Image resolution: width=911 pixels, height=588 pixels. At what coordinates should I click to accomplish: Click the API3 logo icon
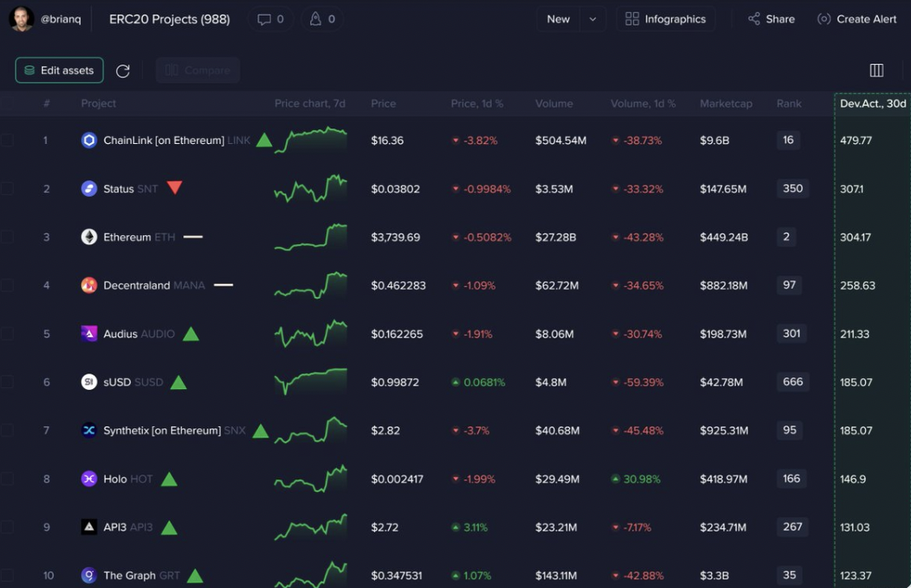coord(89,527)
